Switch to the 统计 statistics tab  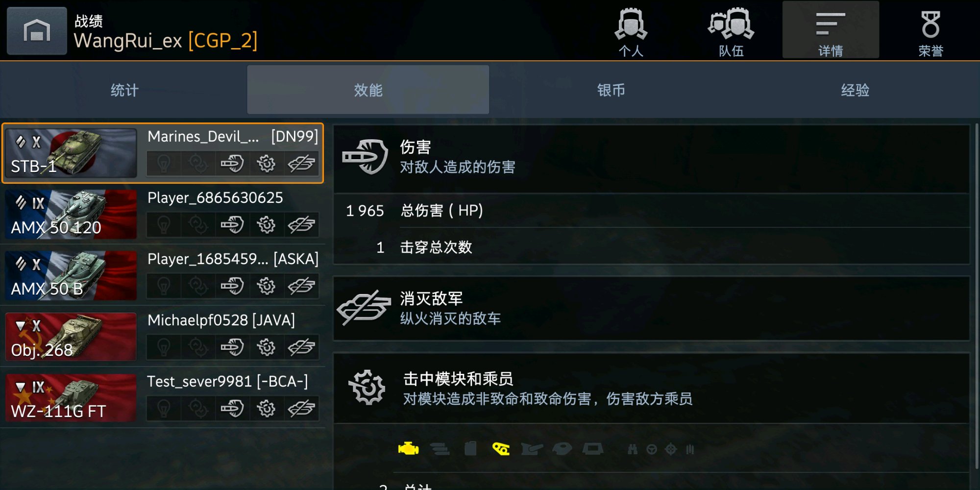124,90
